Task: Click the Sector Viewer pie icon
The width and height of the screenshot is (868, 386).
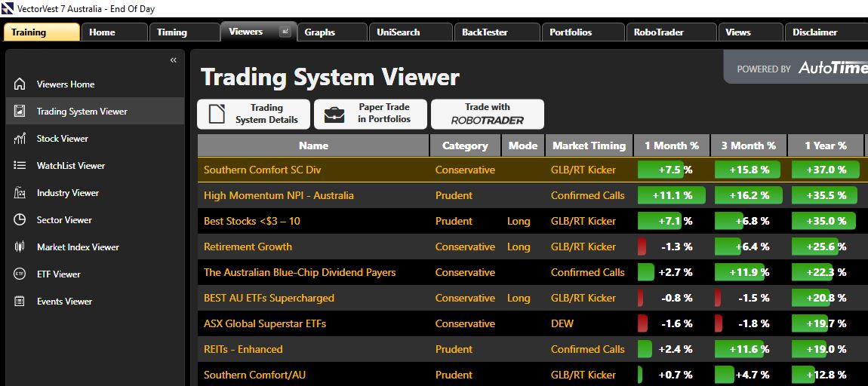Action: (x=20, y=219)
